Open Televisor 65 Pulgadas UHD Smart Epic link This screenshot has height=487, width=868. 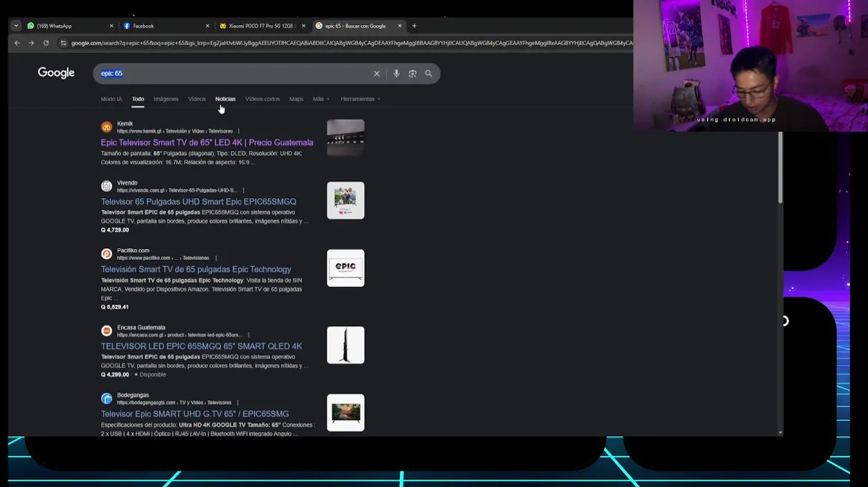coord(198,202)
